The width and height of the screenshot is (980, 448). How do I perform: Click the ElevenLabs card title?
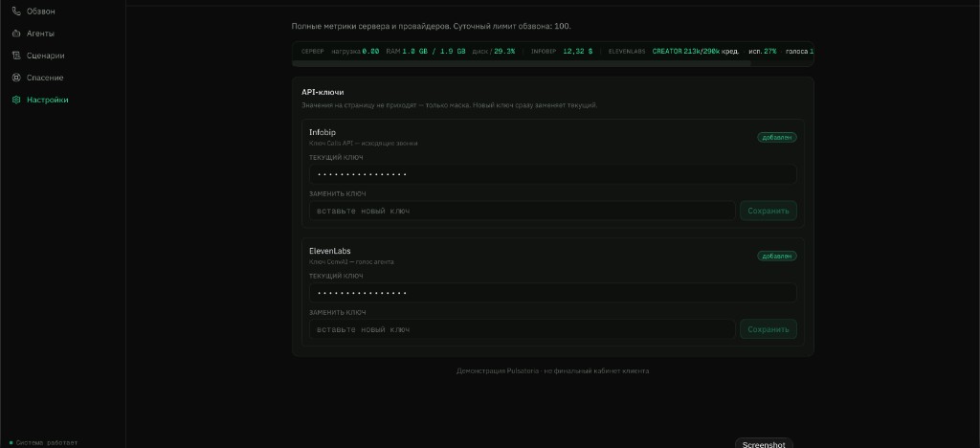coord(330,251)
